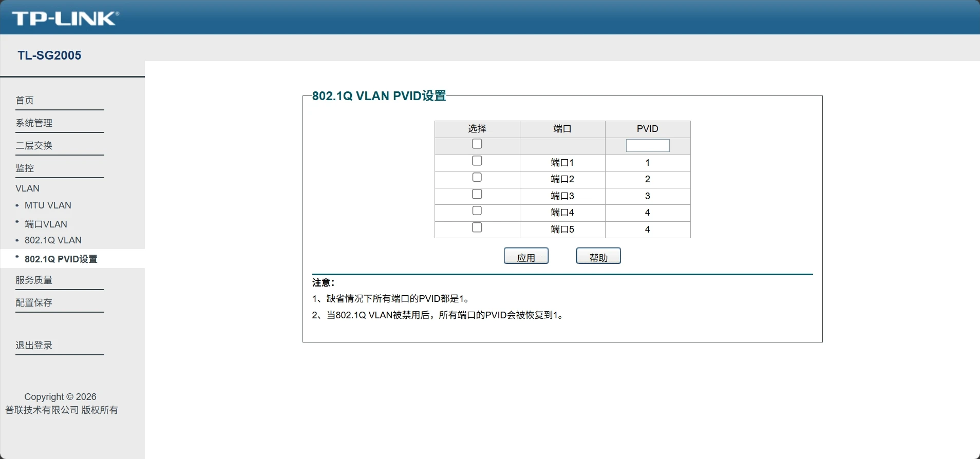Open 802.1Q VLAN submenu item
980x459 pixels.
53,240
